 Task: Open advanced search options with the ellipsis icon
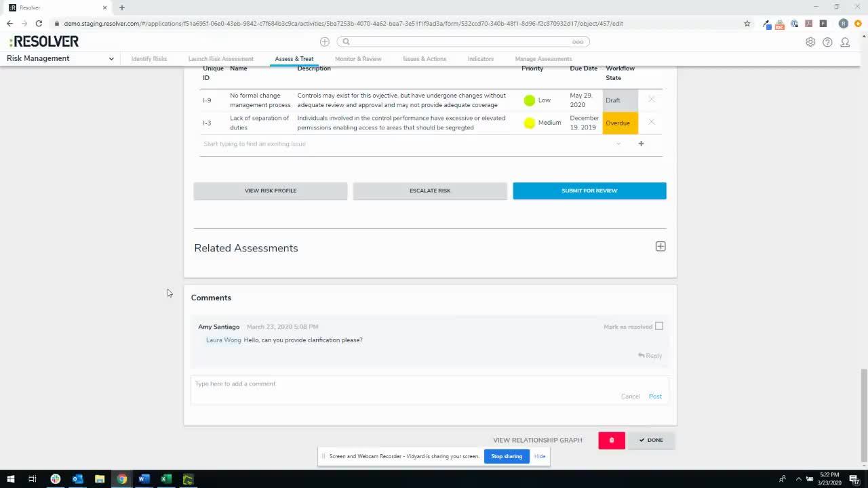click(x=577, y=41)
